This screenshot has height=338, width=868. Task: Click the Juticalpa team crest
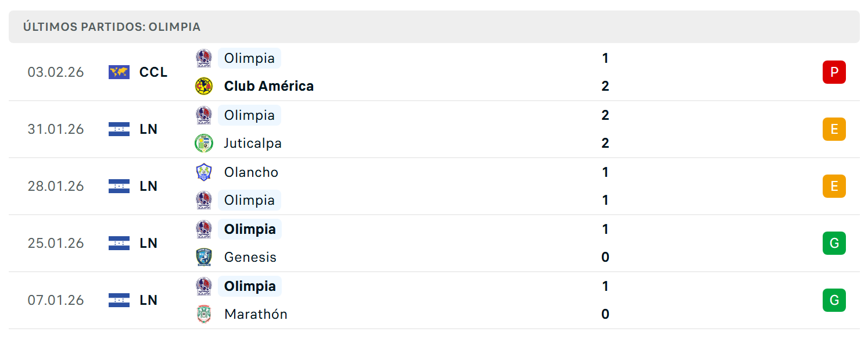click(x=204, y=143)
